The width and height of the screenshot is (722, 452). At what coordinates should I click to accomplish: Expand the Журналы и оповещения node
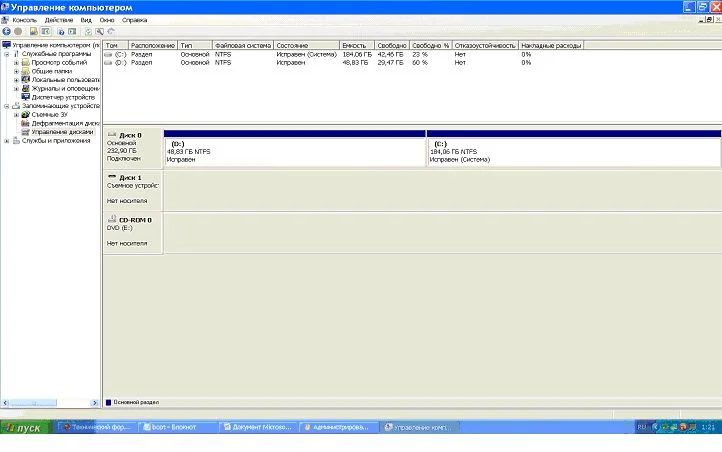pos(17,89)
